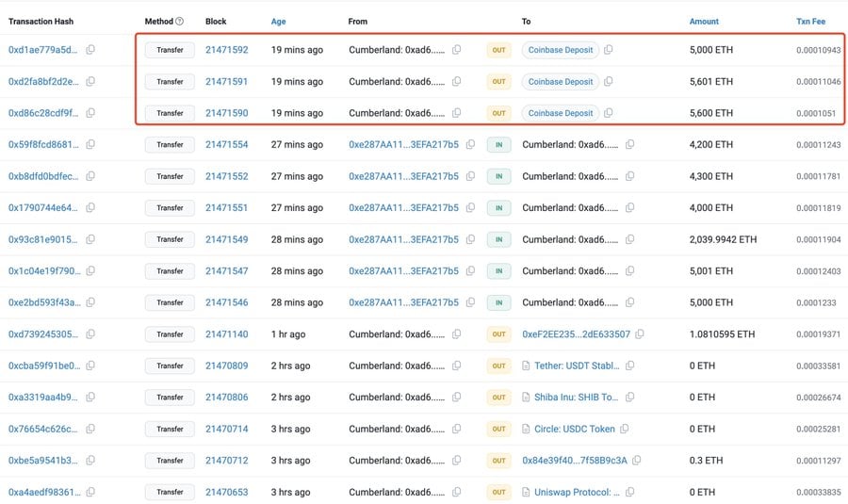Copy transaction hash 0xbe5a9541b3
This screenshot has width=848, height=504.
tap(90, 461)
